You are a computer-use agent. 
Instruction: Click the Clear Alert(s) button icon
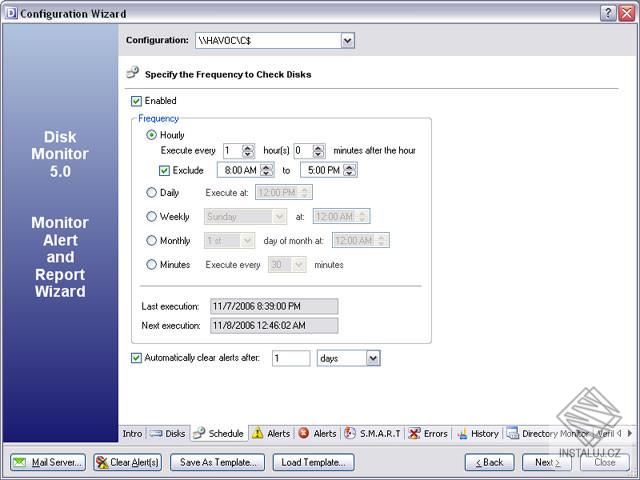[102, 462]
